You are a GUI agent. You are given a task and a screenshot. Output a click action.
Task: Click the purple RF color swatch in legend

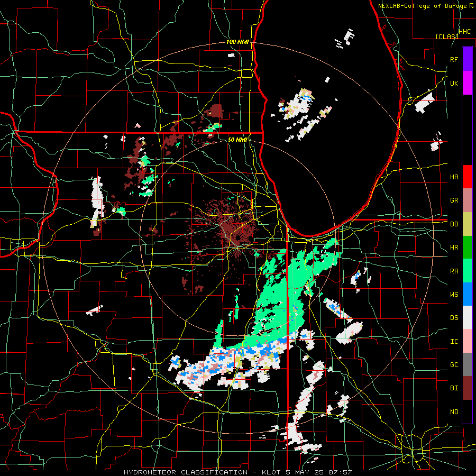pyautogui.click(x=467, y=59)
